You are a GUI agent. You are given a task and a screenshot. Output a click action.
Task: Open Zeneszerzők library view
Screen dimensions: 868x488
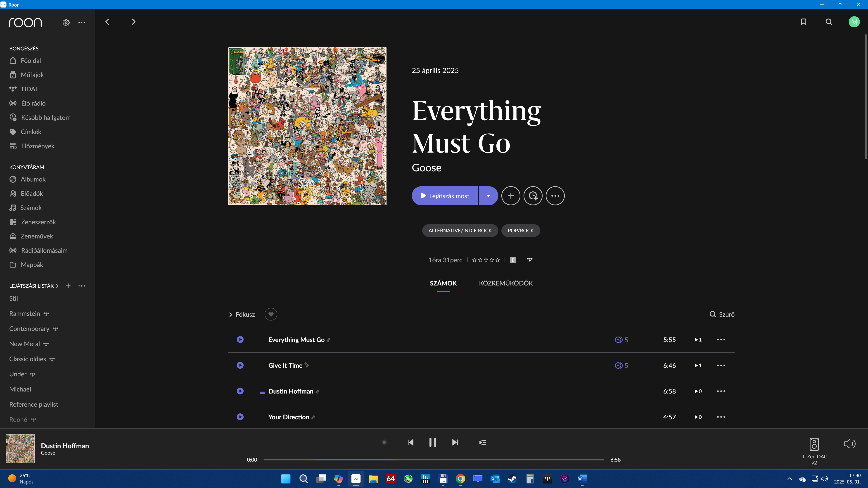tap(33, 222)
